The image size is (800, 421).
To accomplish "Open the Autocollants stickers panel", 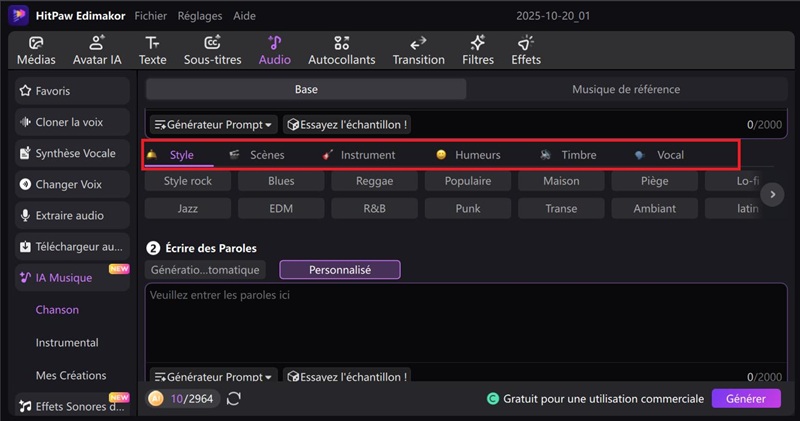I will [342, 43].
